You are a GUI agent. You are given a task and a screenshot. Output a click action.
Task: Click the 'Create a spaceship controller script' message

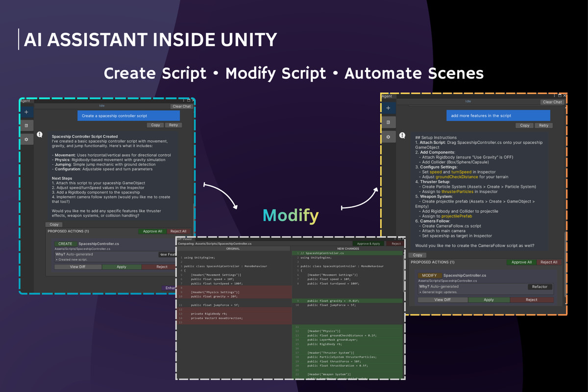(128, 116)
